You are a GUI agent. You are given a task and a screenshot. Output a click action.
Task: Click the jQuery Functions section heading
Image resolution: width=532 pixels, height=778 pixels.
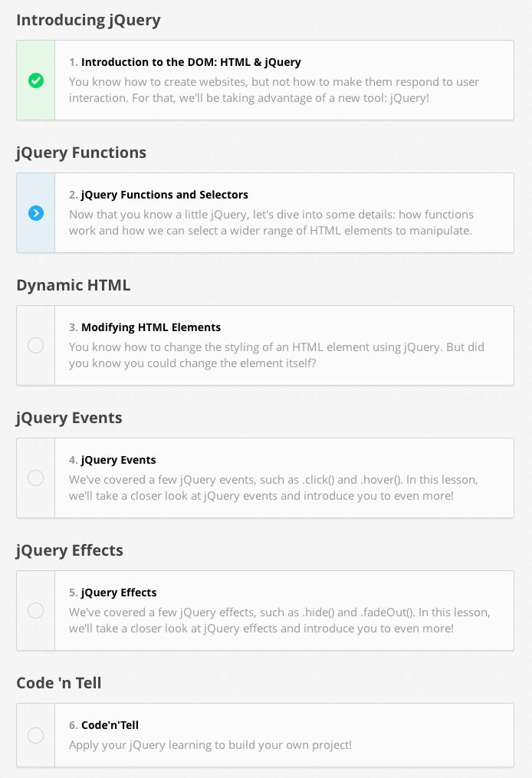coord(81,153)
